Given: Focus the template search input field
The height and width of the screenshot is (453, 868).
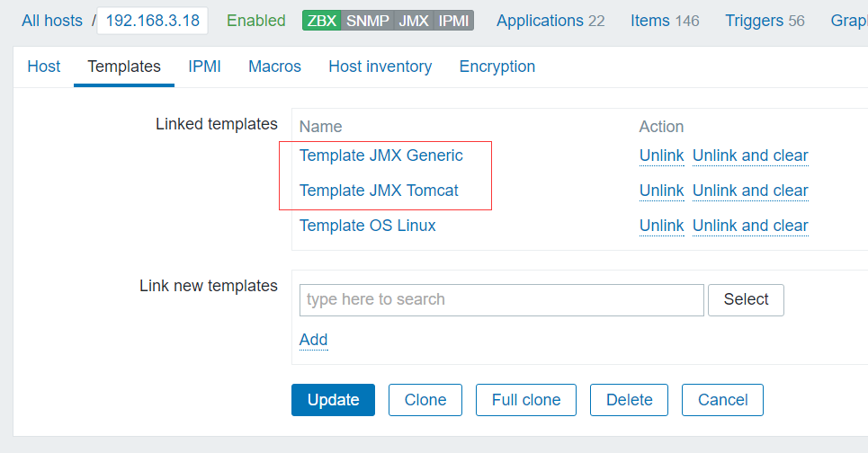Looking at the screenshot, I should pyautogui.click(x=501, y=300).
